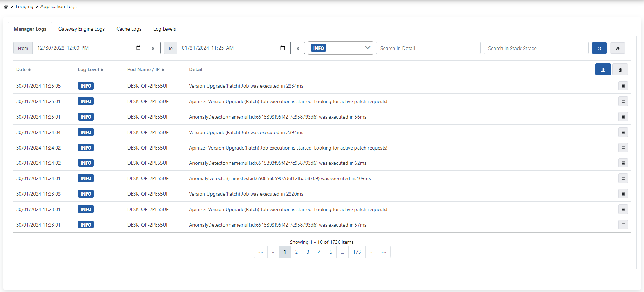Sort by Pod Name / IP column
Screen dimensions: 644x292
145,70
